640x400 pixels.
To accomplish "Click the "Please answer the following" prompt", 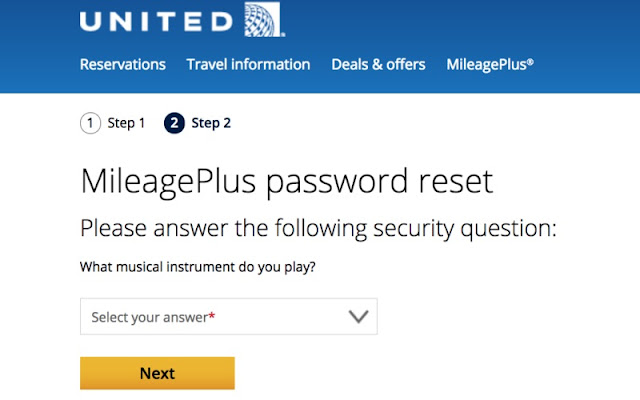I will (x=317, y=228).
